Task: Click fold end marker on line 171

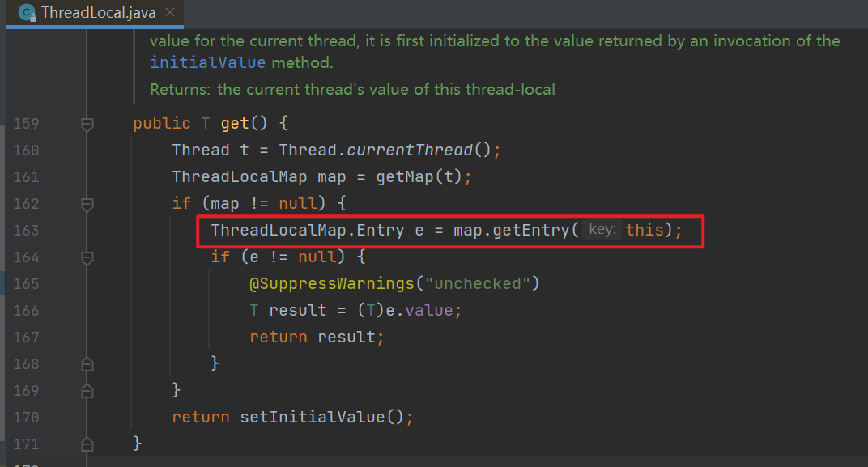Action: tap(87, 444)
